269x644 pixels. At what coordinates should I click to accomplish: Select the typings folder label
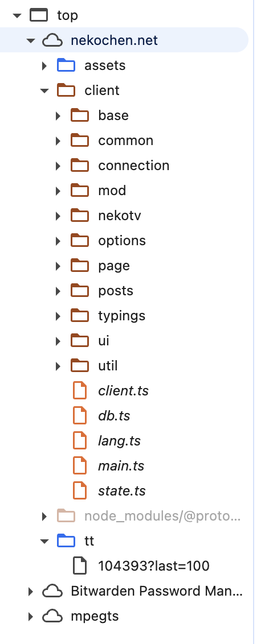point(122,315)
